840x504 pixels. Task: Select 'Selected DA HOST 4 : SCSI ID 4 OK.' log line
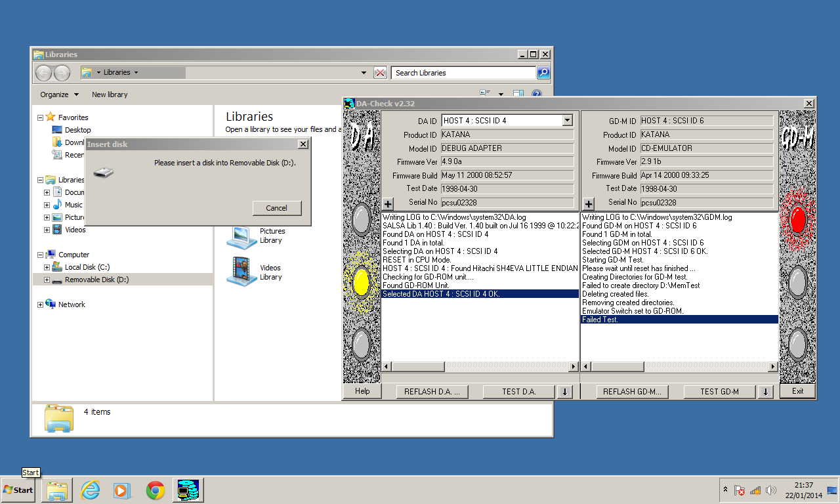click(480, 294)
